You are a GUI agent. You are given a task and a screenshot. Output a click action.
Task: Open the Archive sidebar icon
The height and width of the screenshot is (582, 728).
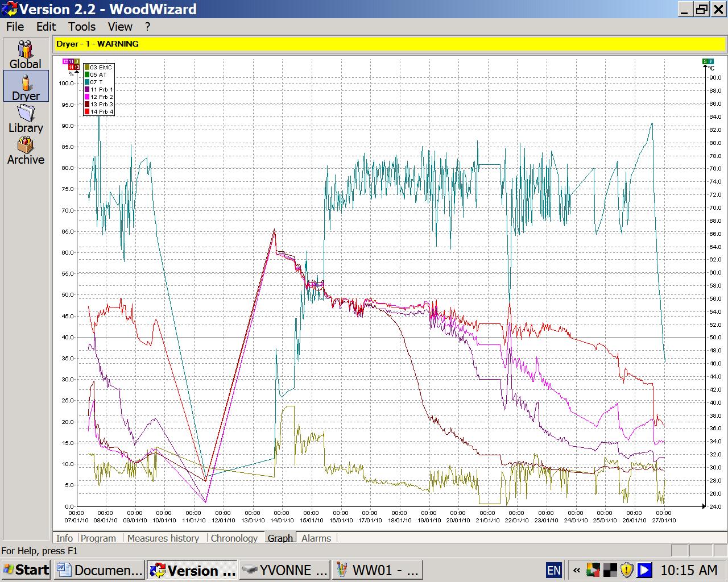coord(26,151)
